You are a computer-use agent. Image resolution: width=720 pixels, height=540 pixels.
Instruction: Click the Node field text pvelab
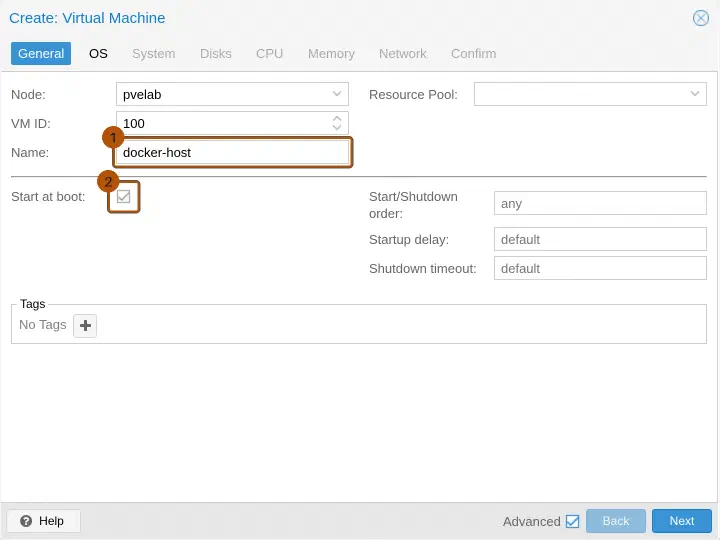tap(142, 95)
